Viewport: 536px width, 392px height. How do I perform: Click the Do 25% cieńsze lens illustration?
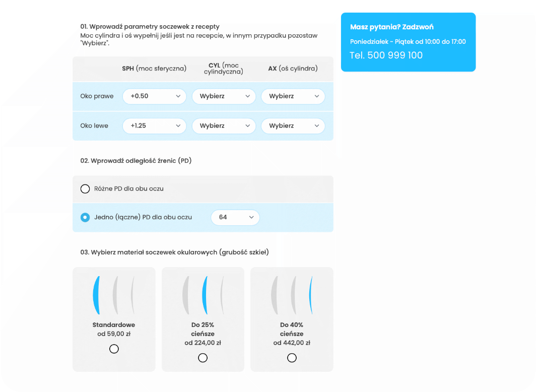(203, 295)
